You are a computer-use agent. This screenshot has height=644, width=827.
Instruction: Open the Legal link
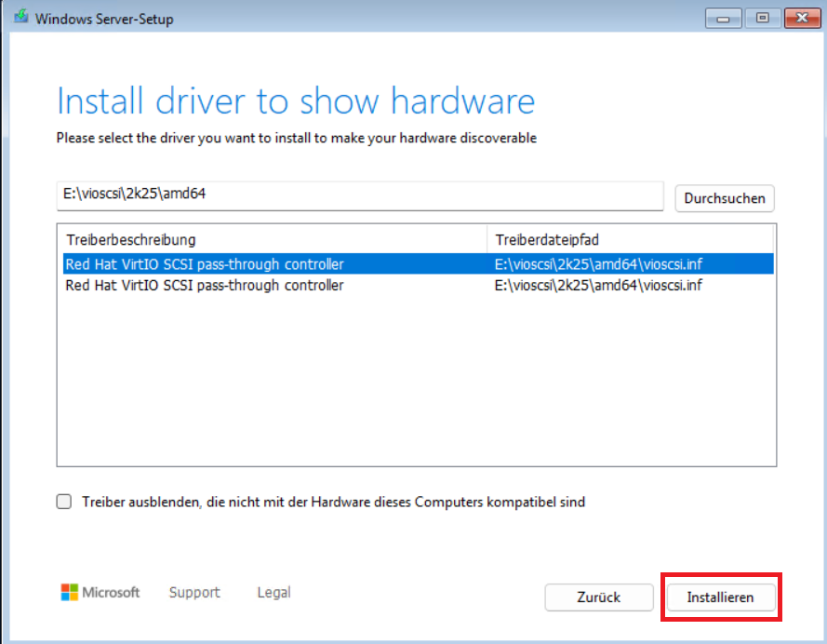(x=273, y=593)
